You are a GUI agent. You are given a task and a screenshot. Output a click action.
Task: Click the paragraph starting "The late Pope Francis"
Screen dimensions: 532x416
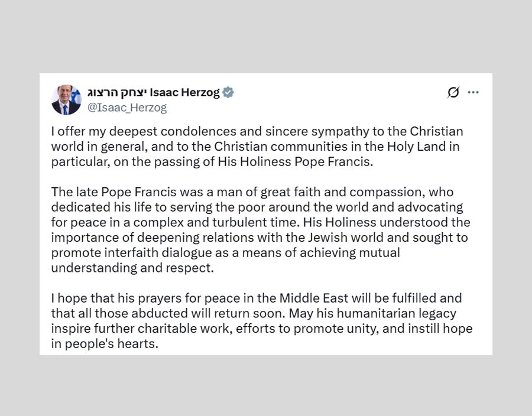(x=260, y=230)
